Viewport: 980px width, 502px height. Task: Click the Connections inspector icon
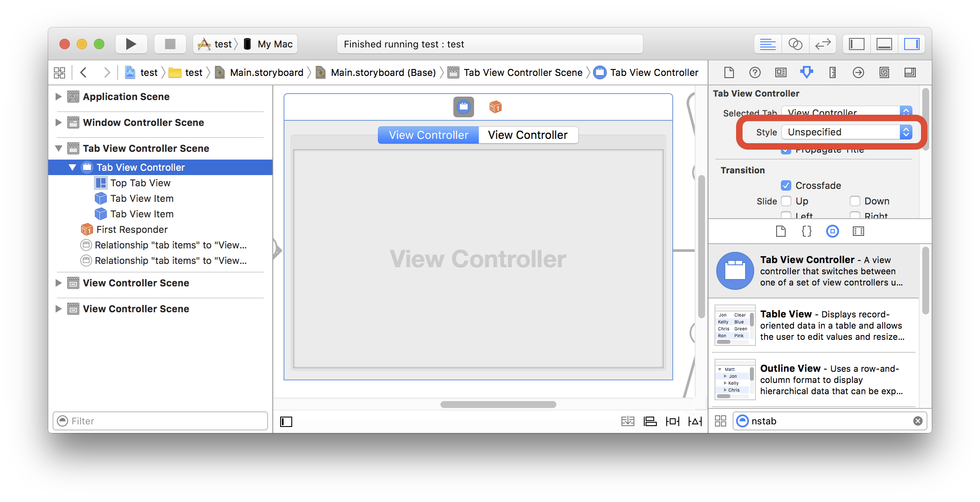pos(857,72)
